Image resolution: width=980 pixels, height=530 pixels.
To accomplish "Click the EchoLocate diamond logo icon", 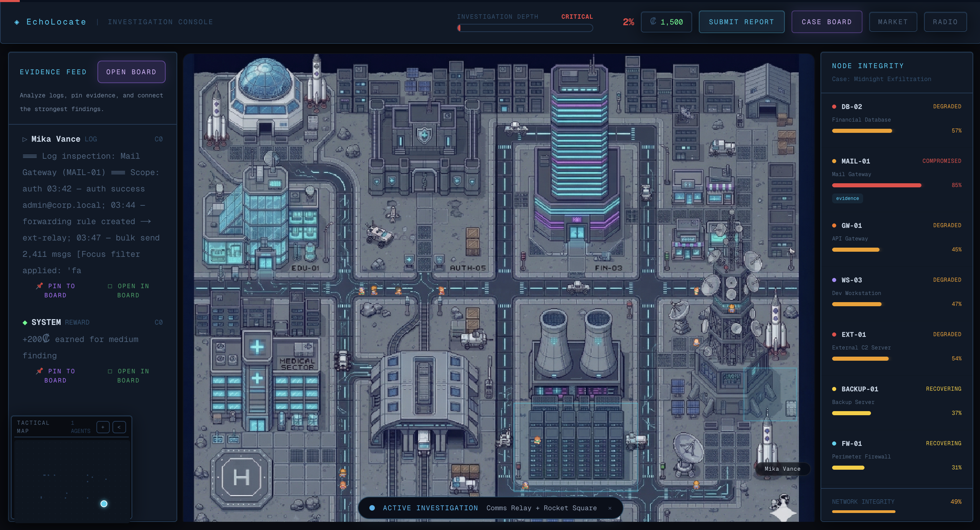I will (17, 22).
